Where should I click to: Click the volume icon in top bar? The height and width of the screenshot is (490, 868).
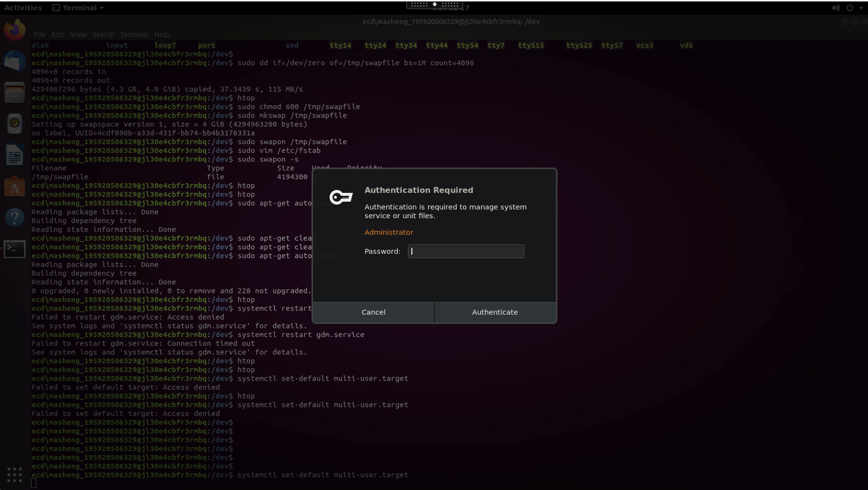836,8
